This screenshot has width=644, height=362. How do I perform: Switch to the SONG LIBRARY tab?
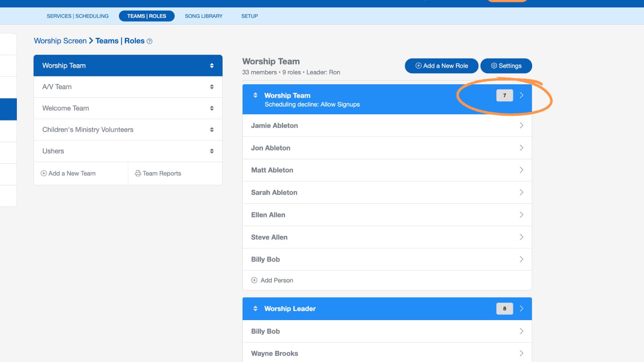pos(203,16)
